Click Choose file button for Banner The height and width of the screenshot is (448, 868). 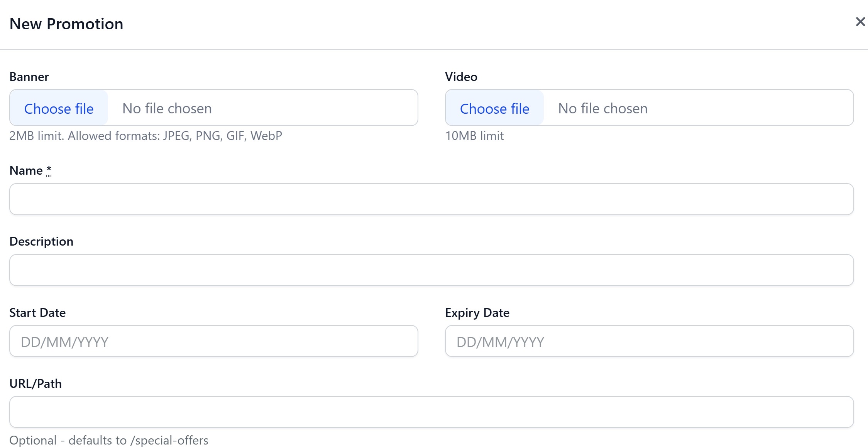(x=59, y=108)
